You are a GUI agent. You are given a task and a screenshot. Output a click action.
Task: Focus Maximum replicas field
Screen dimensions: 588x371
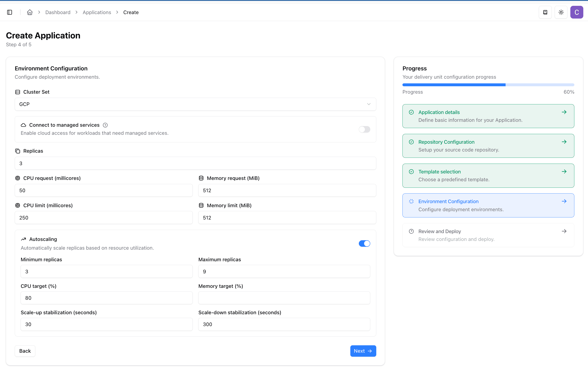point(284,271)
